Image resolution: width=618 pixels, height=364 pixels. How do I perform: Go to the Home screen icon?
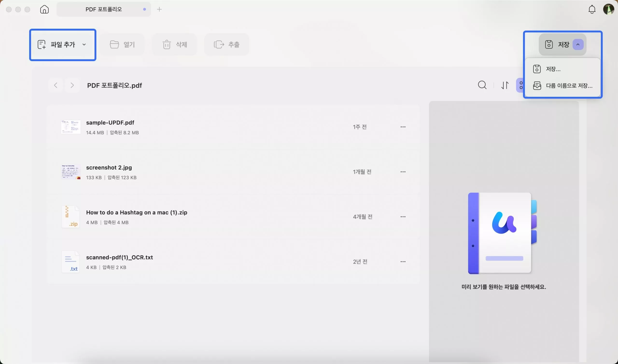click(x=44, y=9)
